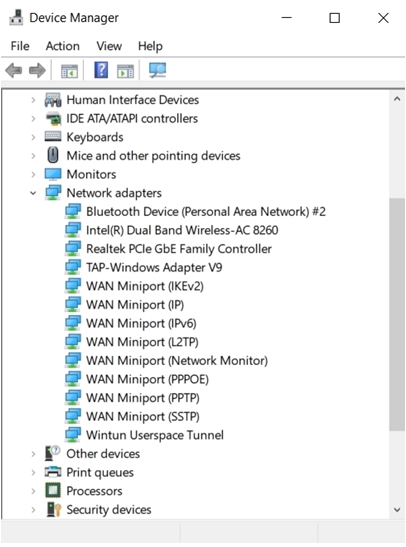Expand the Other devices category
Screen dimensions: 406x547
(x=33, y=454)
